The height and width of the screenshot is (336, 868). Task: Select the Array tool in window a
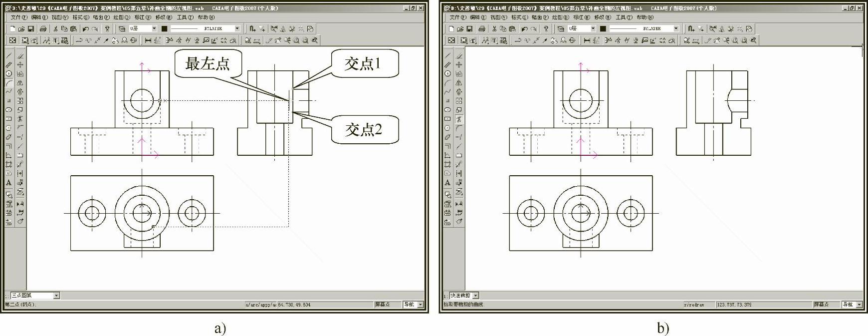click(20, 101)
